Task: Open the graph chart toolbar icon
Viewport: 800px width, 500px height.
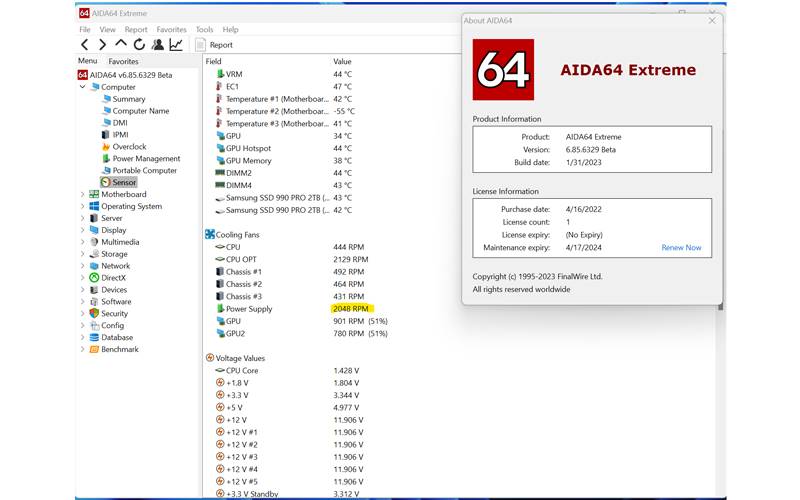Action: (176, 45)
